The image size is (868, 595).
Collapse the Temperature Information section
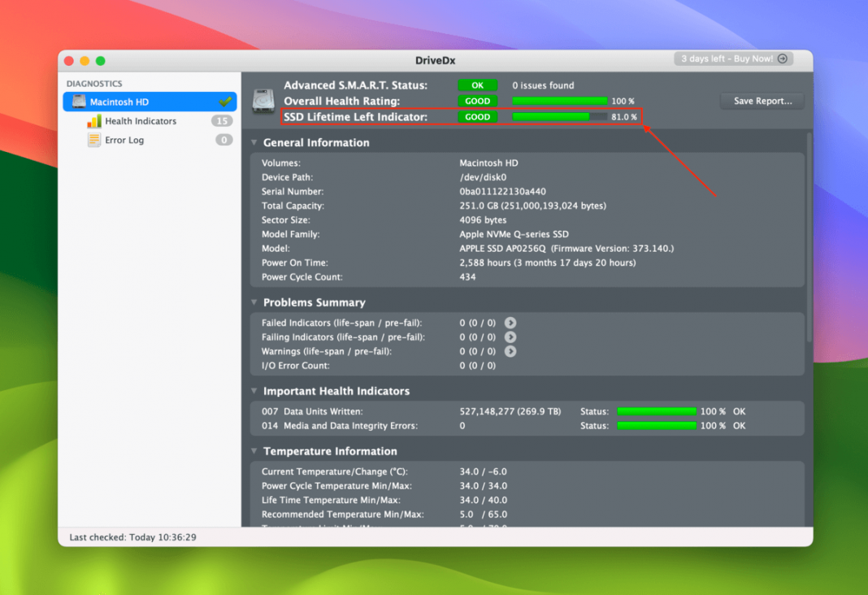[255, 451]
